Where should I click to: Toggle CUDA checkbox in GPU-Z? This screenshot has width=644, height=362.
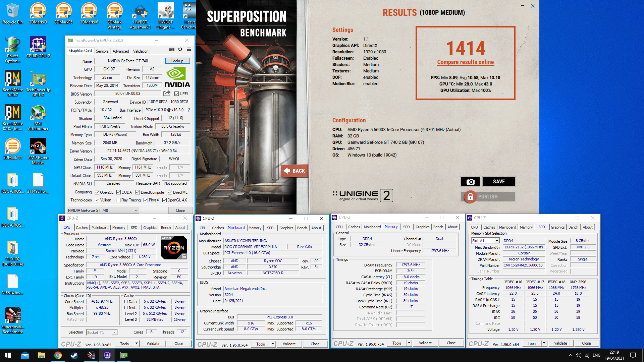point(119,192)
